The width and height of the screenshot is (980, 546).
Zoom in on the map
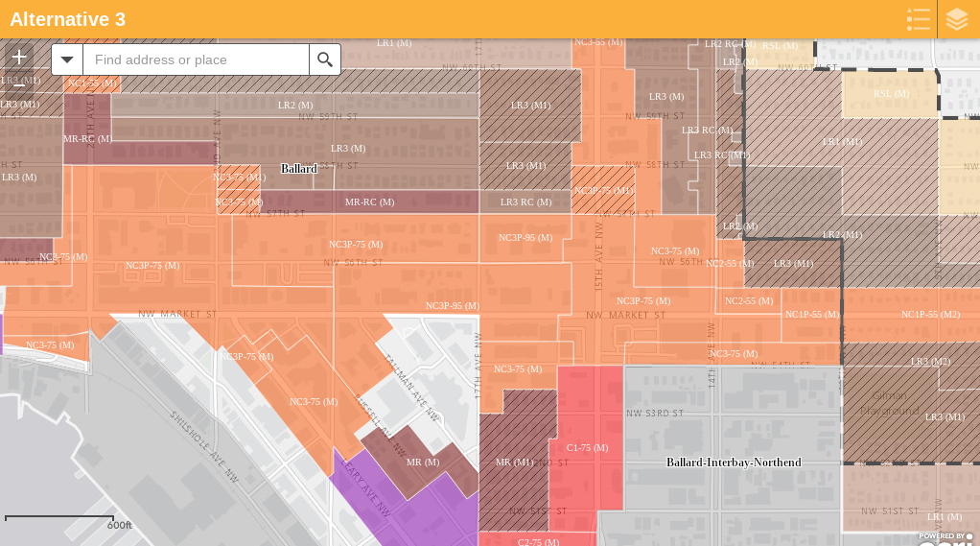pyautogui.click(x=19, y=57)
